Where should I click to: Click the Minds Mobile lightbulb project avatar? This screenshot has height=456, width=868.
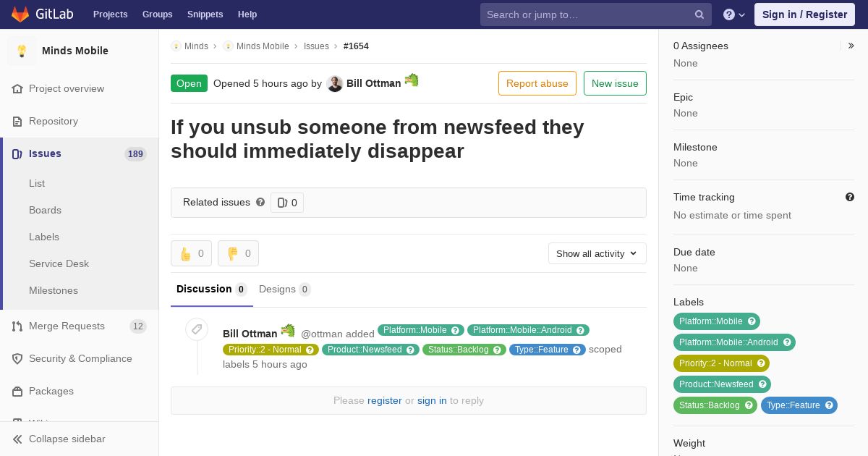click(x=22, y=51)
